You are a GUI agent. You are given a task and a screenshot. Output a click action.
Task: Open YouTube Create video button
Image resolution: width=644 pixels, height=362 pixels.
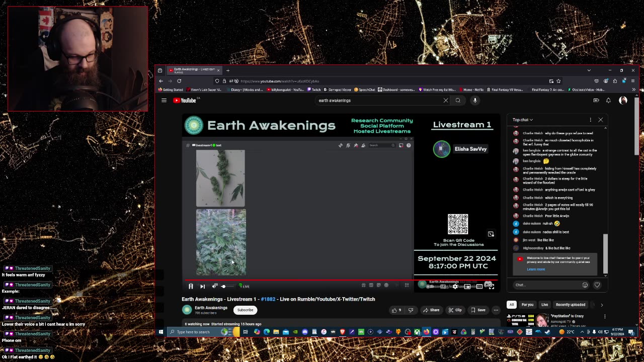(x=596, y=101)
